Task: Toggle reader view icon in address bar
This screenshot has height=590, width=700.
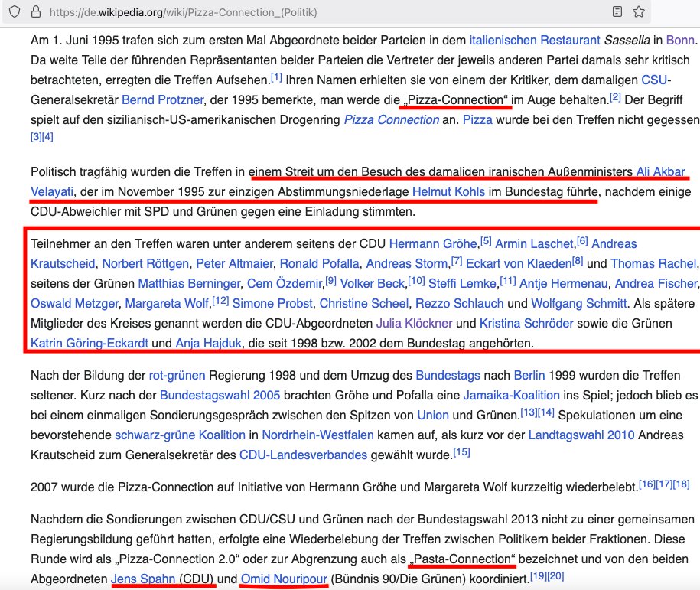Action: [x=617, y=11]
